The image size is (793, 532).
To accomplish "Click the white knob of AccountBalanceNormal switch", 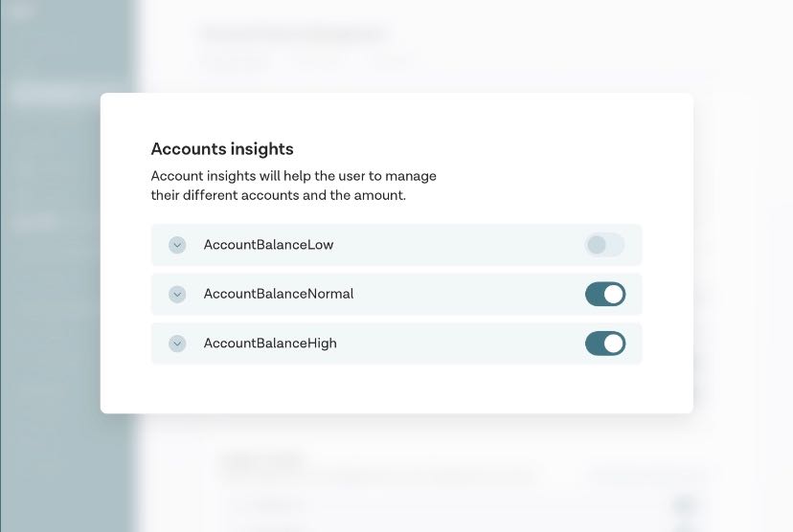I will click(x=614, y=294).
